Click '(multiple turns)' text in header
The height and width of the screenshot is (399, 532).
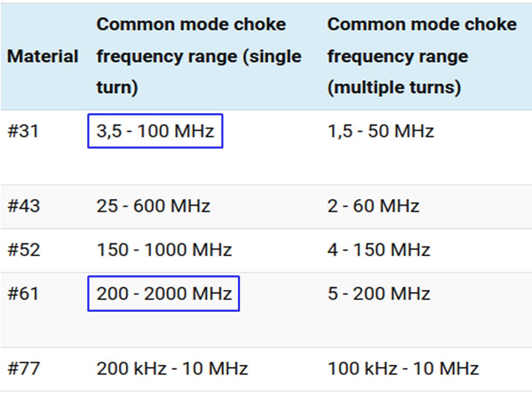tap(394, 87)
